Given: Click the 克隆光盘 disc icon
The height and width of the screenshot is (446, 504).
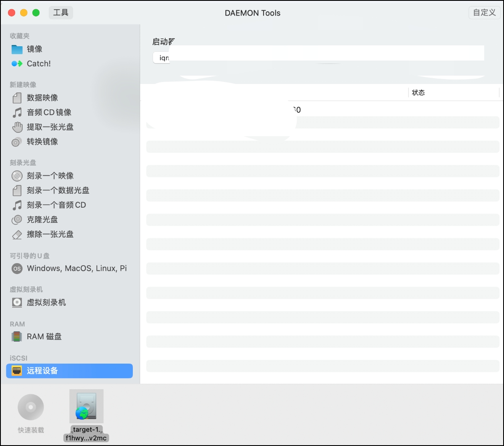Looking at the screenshot, I should point(17,220).
